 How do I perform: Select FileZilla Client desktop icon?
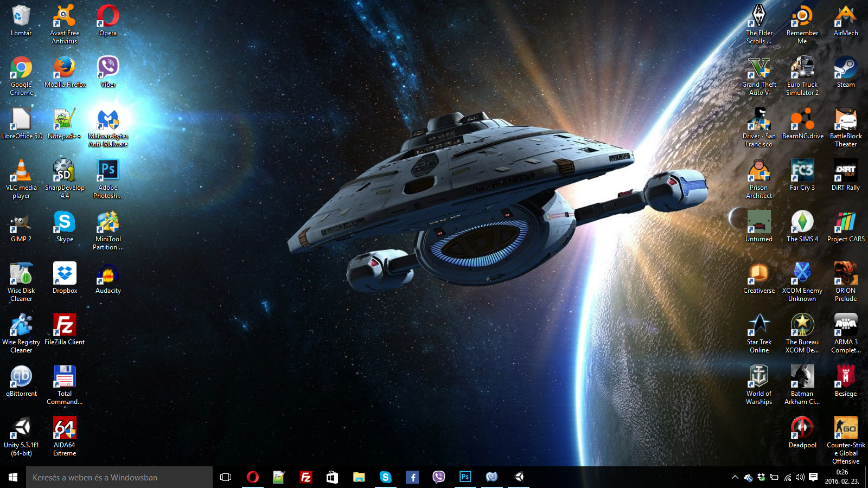(65, 330)
